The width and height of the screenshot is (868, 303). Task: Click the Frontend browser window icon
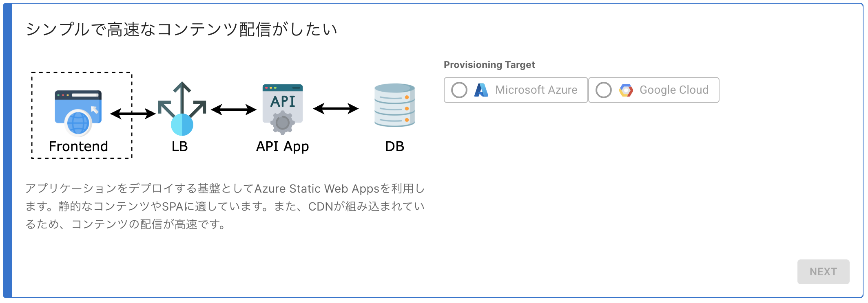(x=78, y=112)
